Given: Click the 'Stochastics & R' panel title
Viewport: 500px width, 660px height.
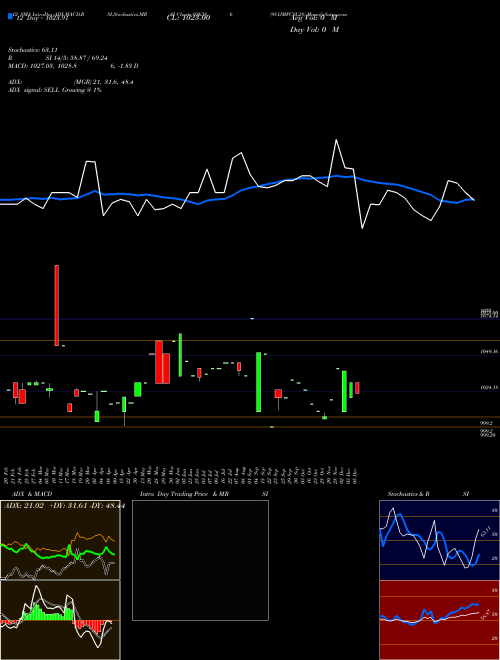Looking at the screenshot, I should (x=408, y=494).
